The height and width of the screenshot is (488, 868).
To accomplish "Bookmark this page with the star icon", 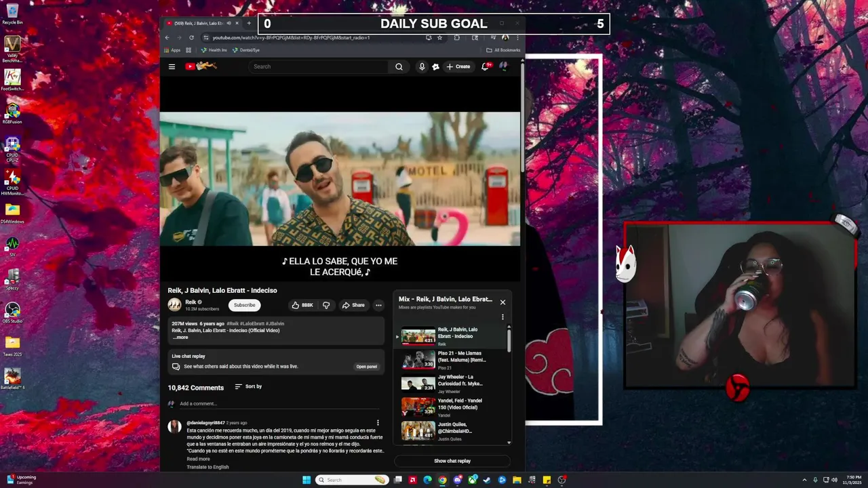I will click(439, 38).
